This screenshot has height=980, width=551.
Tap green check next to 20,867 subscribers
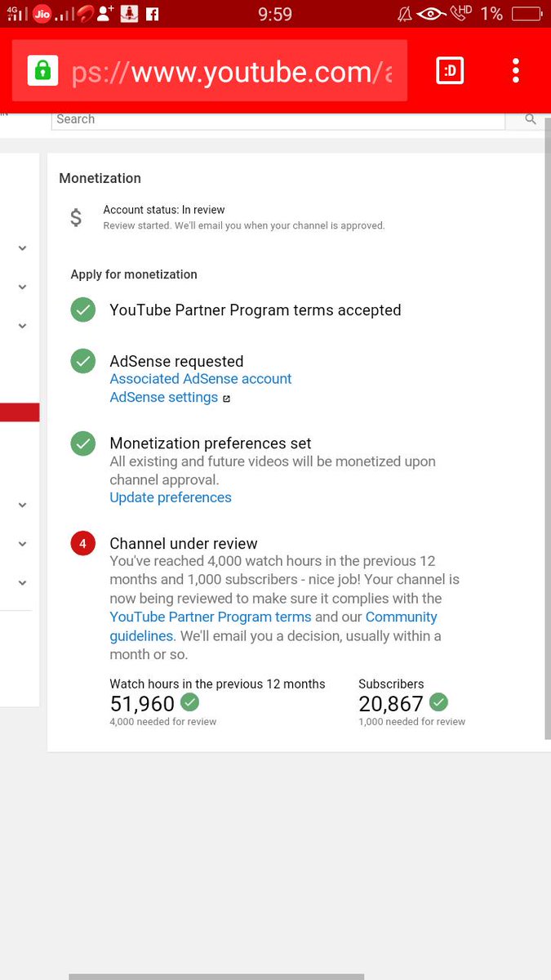click(438, 702)
